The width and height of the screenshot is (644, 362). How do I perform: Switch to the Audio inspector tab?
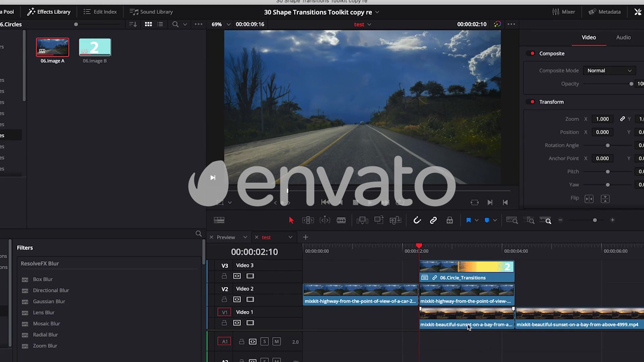(623, 37)
